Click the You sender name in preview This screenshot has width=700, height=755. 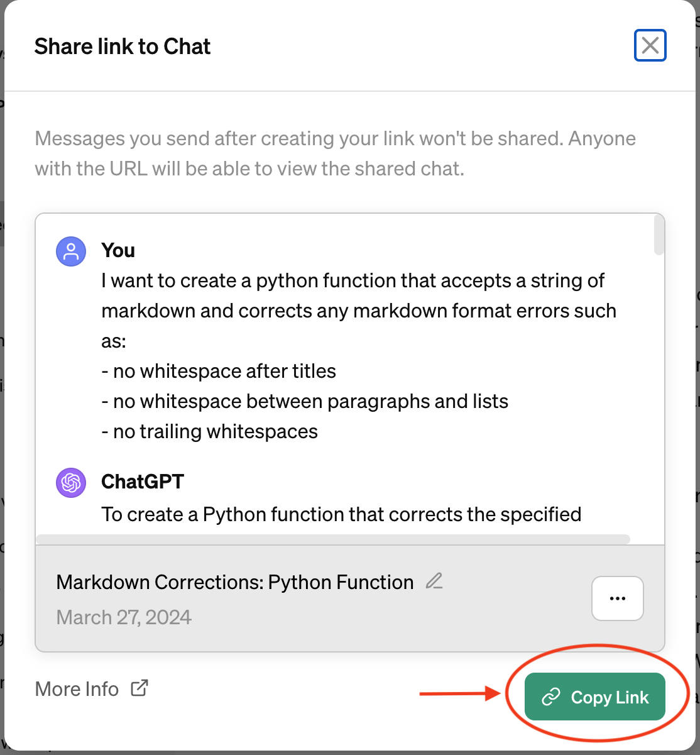point(118,250)
